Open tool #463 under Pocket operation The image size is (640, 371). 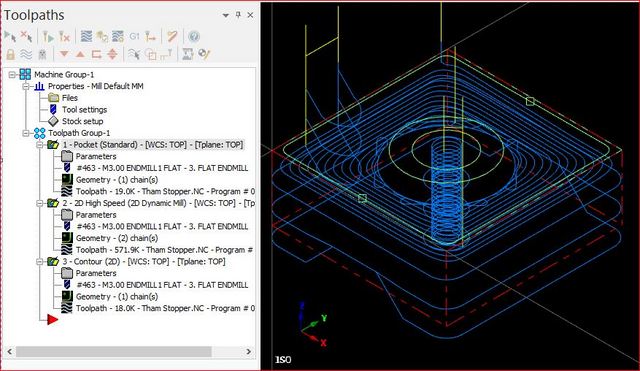(x=162, y=168)
